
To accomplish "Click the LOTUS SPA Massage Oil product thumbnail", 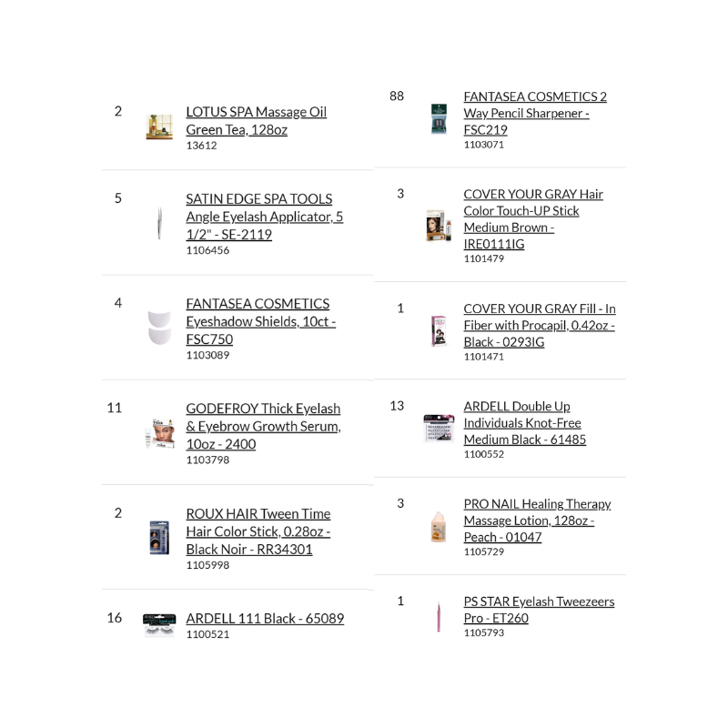I will tap(159, 127).
